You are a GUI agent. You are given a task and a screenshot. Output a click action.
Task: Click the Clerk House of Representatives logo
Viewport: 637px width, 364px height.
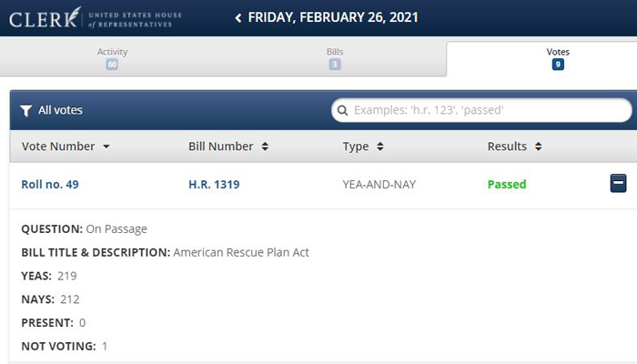tap(96, 18)
